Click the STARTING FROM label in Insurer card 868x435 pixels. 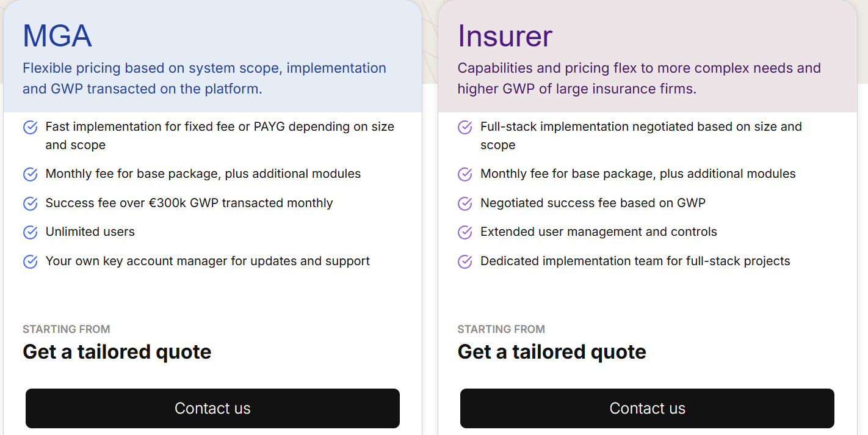coord(501,329)
